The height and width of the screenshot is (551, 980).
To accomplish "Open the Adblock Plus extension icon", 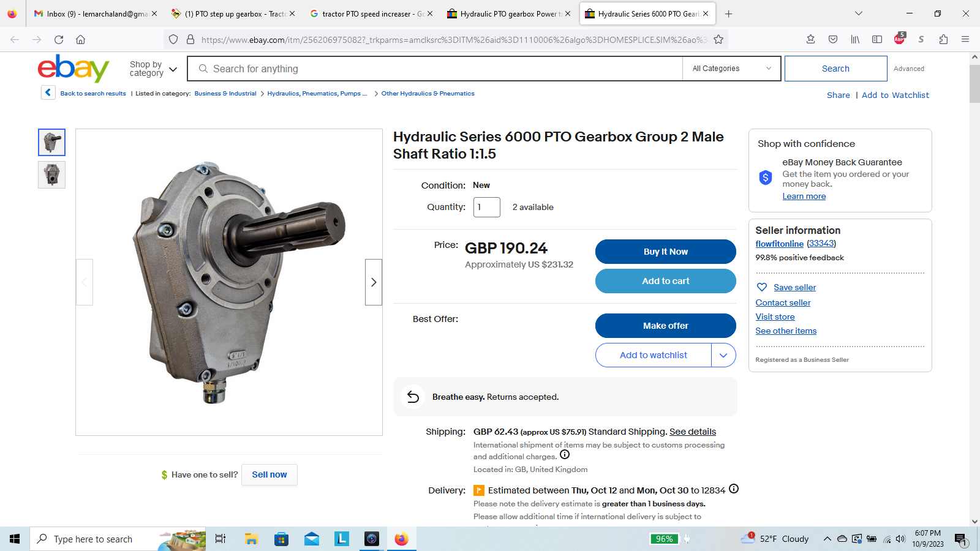I will tap(899, 39).
